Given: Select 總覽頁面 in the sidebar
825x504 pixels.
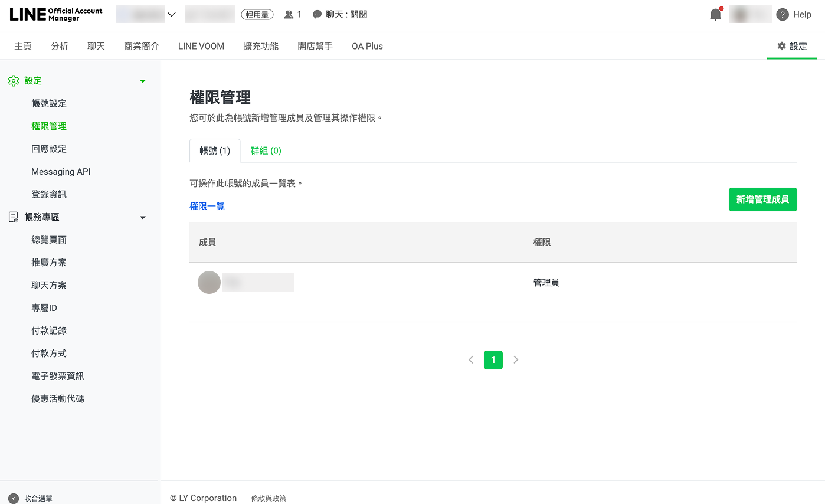Looking at the screenshot, I should 49,240.
